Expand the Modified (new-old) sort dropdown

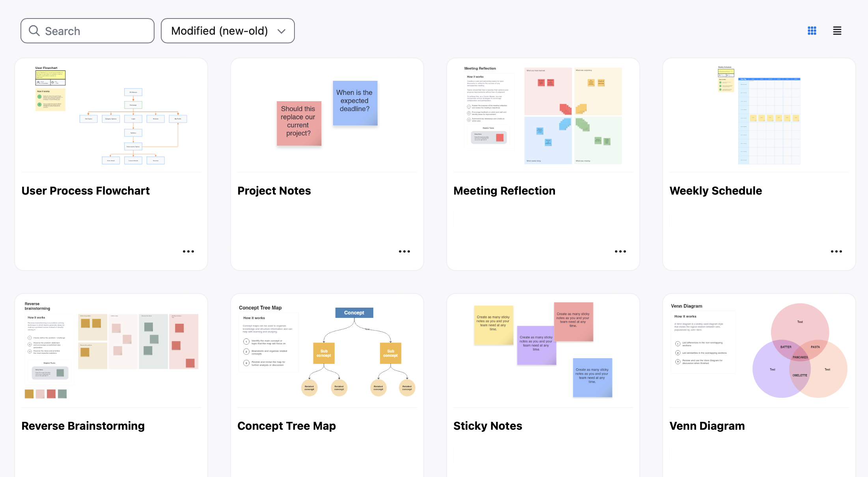(x=220, y=31)
